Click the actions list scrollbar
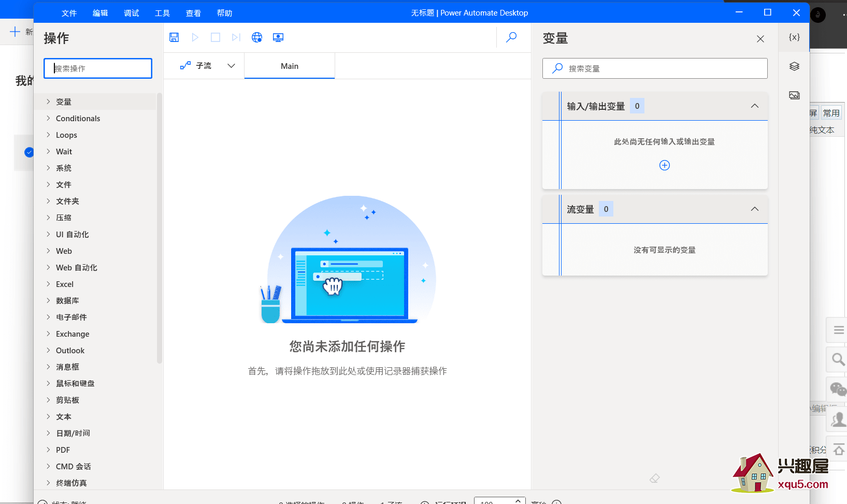847x504 pixels. click(160, 228)
